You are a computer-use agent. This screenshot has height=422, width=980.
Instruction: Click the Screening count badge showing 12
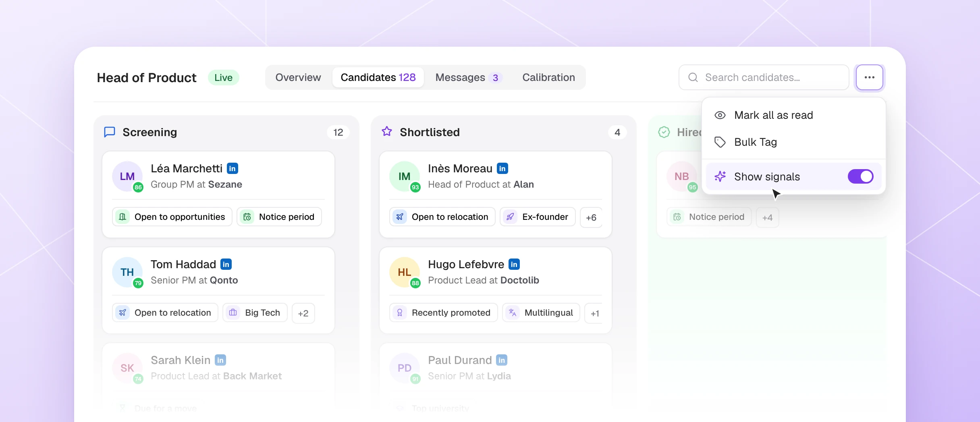click(x=338, y=132)
